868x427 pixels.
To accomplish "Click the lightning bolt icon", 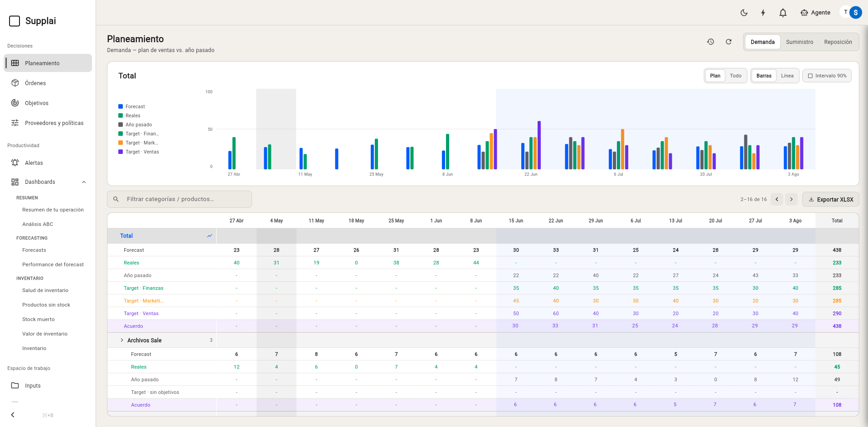I will 763,13.
